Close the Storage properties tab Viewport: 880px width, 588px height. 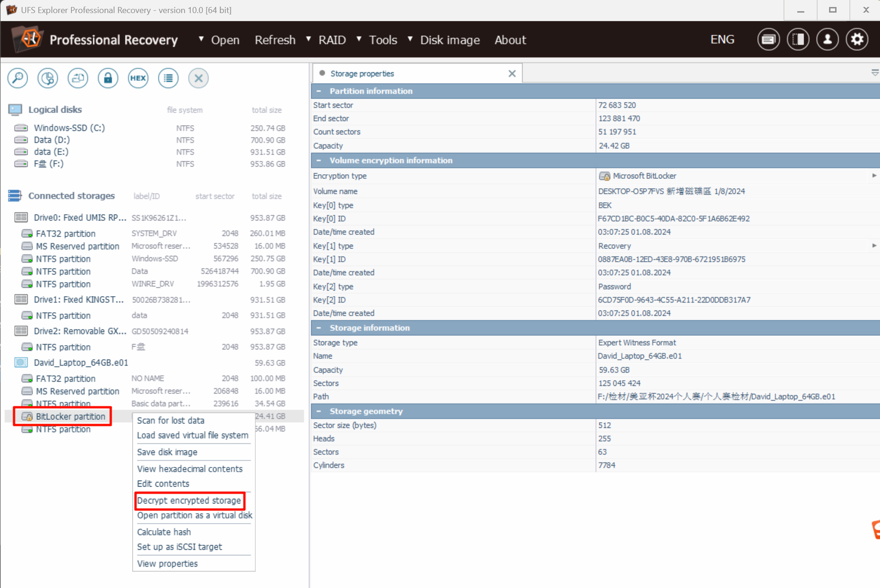tap(512, 74)
